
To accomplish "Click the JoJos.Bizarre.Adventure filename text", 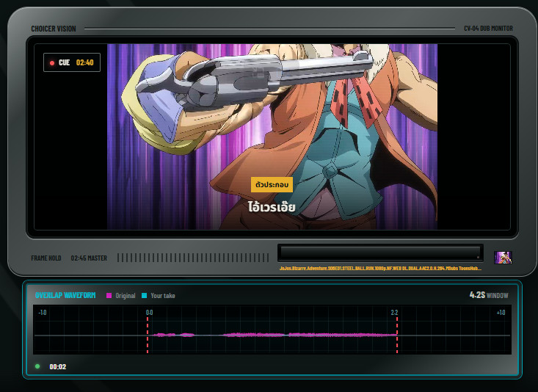I will click(x=380, y=269).
